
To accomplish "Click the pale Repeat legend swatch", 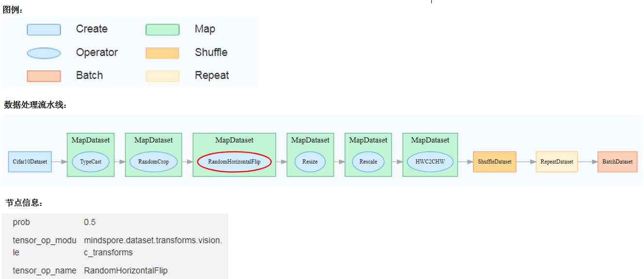I will pos(162,76).
